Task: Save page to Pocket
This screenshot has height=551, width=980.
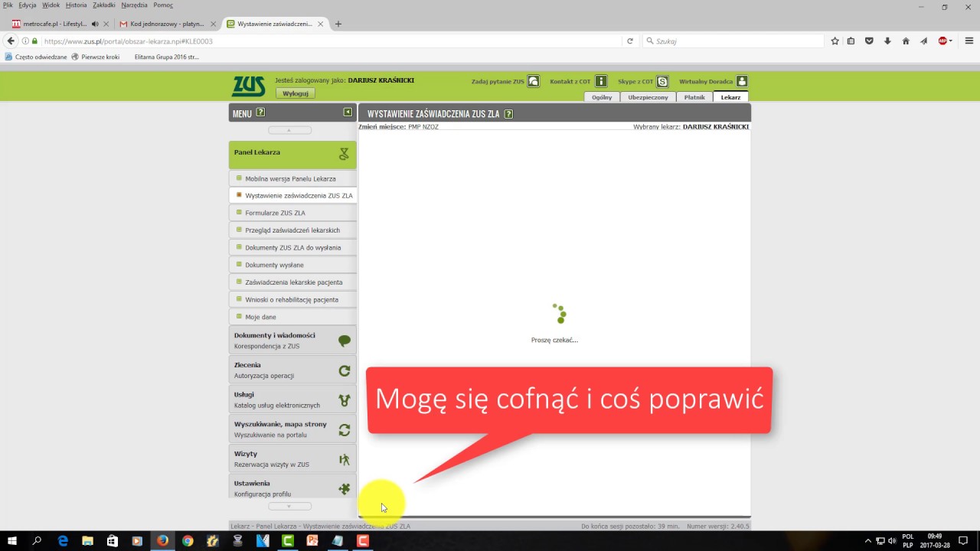Action: 869,41
